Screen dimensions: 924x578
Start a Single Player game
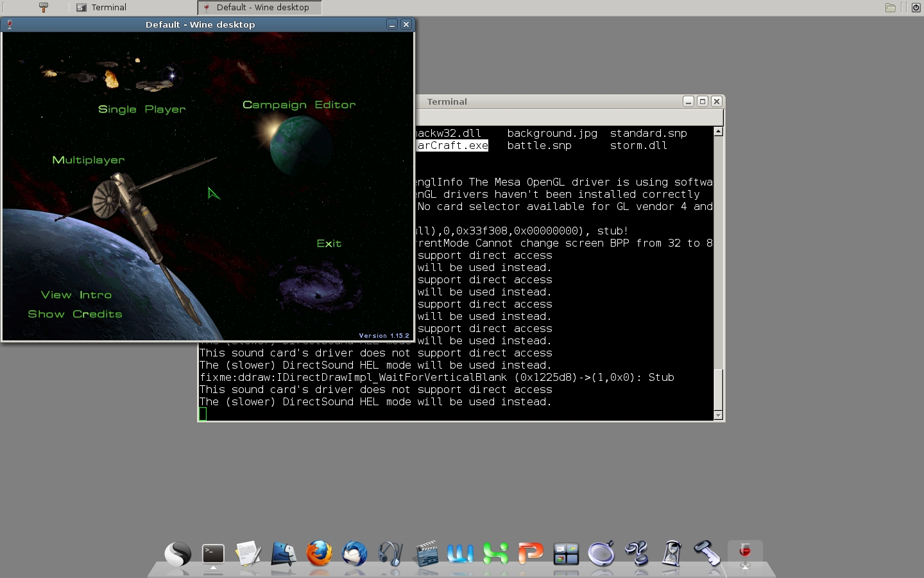coord(142,109)
